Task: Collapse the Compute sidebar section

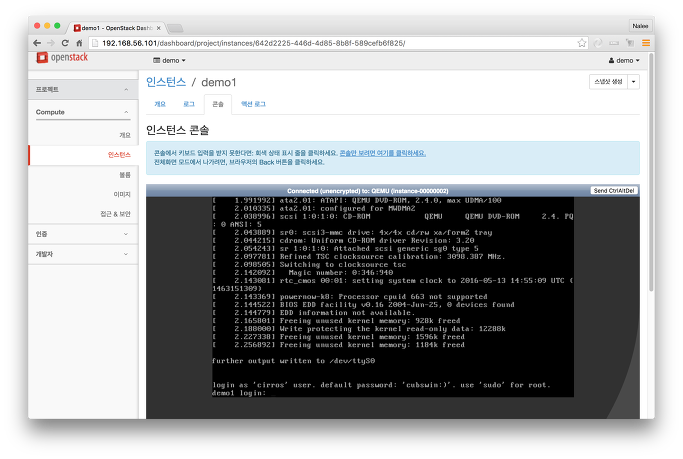Action: [x=83, y=112]
